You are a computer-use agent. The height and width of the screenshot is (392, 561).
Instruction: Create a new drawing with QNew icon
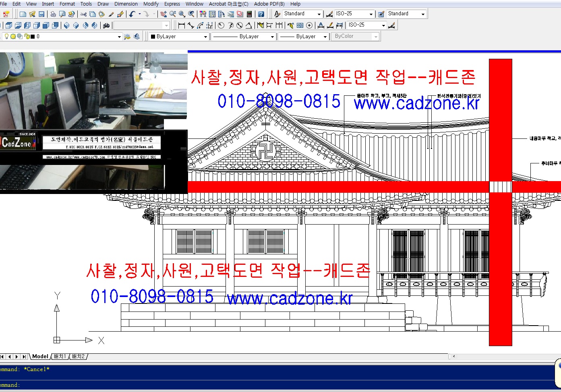click(x=23, y=14)
